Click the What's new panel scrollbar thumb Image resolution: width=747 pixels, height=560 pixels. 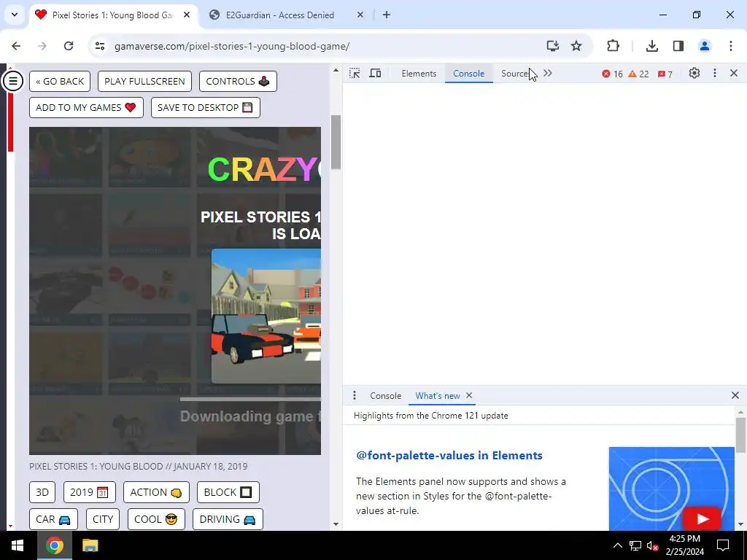740,435
